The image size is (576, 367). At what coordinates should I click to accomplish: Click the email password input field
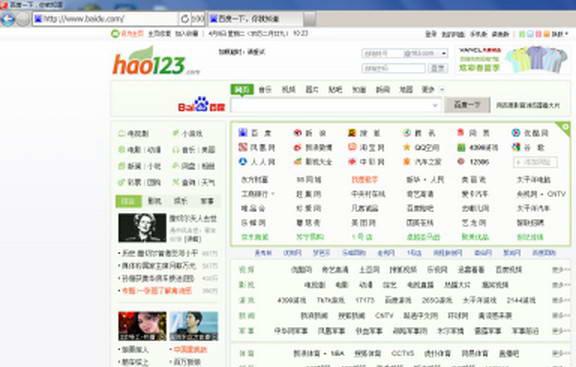click(393, 68)
